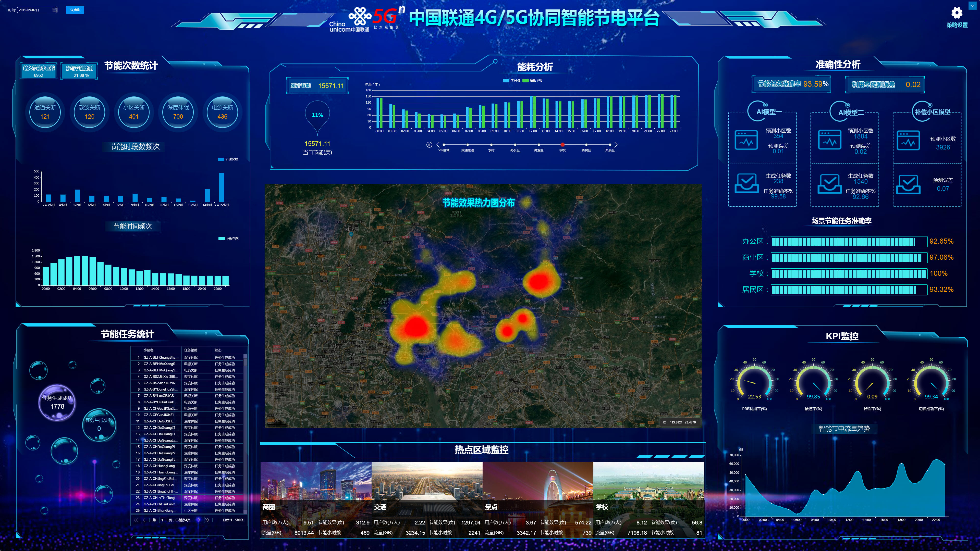Viewport: 980px width, 551px height.
Task: Go to previous scene with left arrow
Action: tap(438, 144)
